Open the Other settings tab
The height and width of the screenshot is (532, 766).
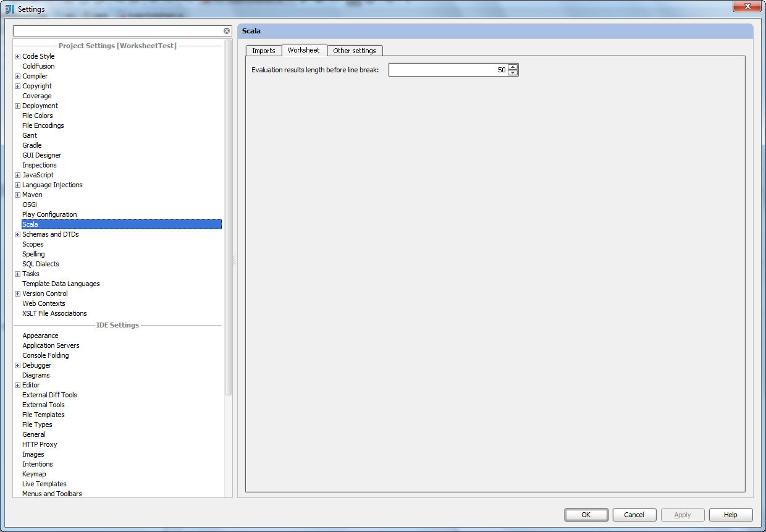pos(355,51)
